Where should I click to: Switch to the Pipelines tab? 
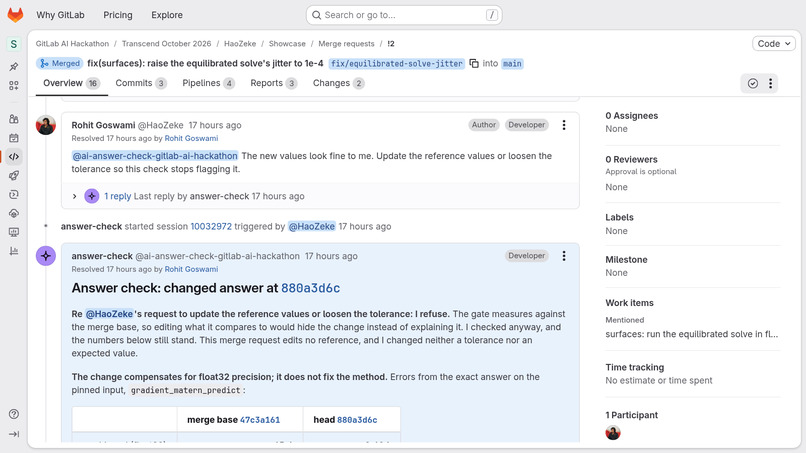[x=208, y=83]
